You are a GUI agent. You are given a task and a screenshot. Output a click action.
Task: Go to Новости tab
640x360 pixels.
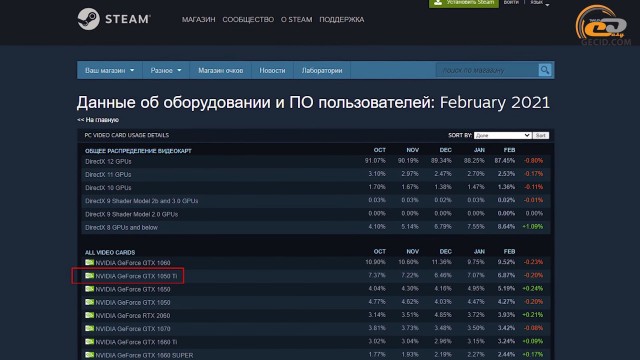point(272,70)
